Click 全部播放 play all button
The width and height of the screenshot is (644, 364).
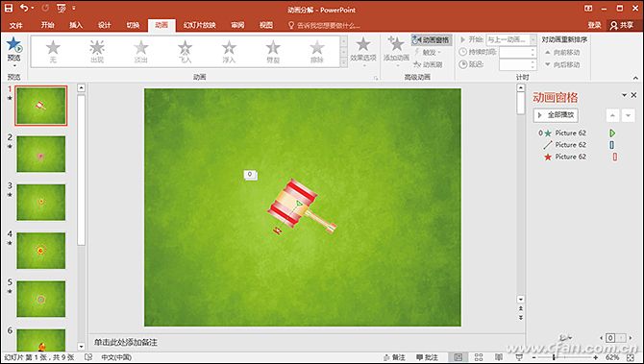point(557,115)
